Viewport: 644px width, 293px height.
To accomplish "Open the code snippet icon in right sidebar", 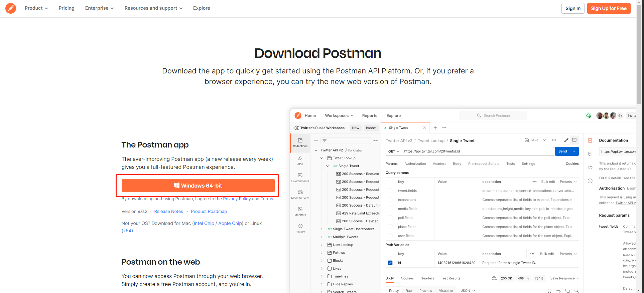I will click(590, 168).
